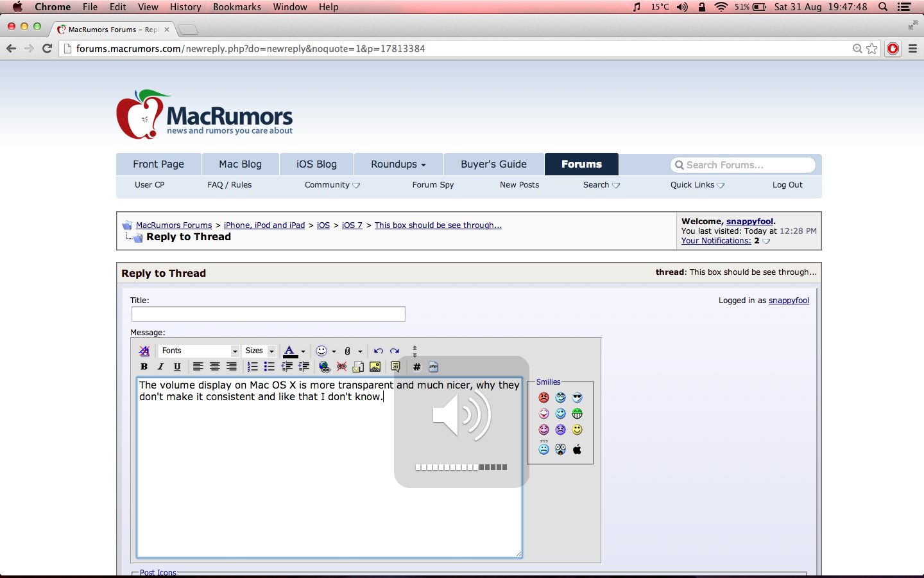Expand the Quick Links submenu

[697, 185]
